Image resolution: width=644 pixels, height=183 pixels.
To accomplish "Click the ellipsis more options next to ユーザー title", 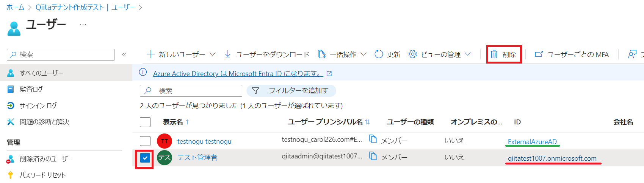I will (83, 25).
